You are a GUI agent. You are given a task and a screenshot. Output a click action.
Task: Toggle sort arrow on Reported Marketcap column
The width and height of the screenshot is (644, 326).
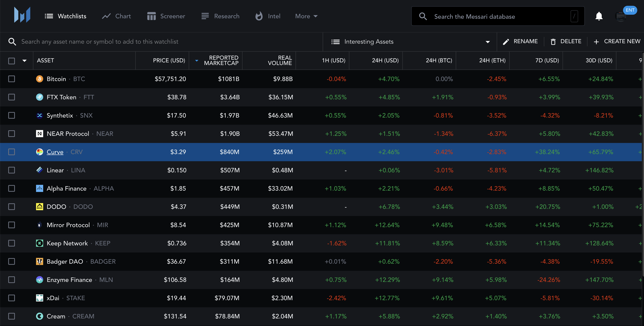(x=196, y=61)
